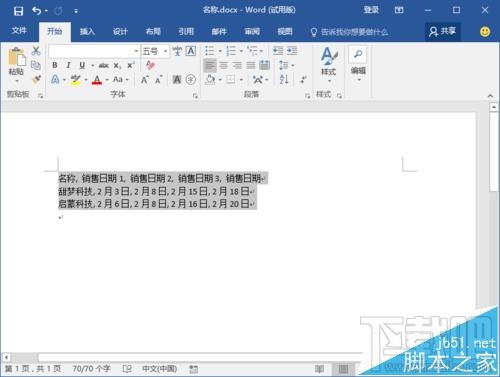Increase the paragraph indent
Image resolution: width=500 pixels, height=377 pixels.
click(x=292, y=51)
